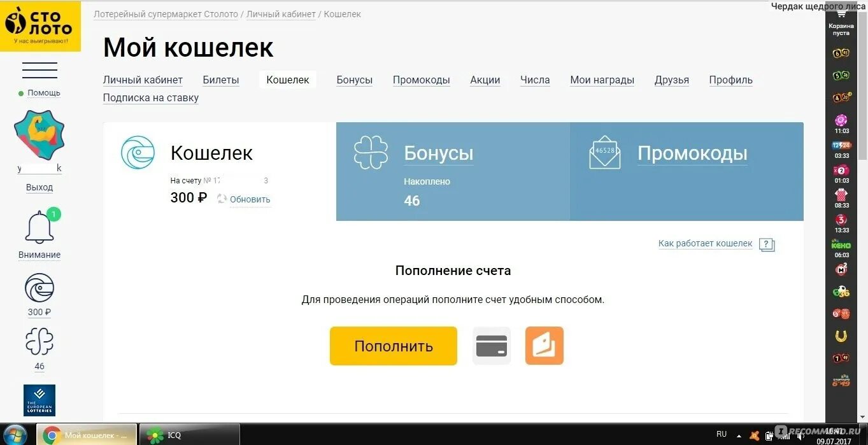
Task: Select the red M lottery icon
Action: [841, 269]
